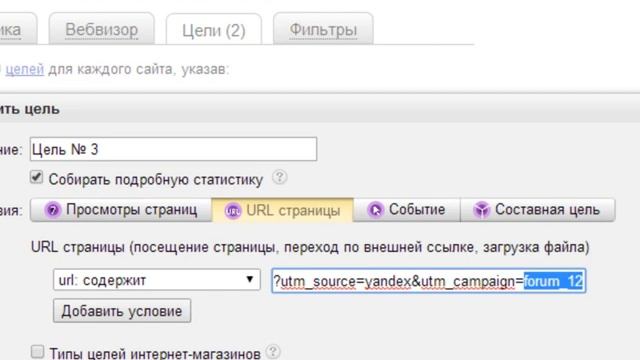Click the Составная цель cube icon
Screen dimensions: 640x360
pos(482,210)
